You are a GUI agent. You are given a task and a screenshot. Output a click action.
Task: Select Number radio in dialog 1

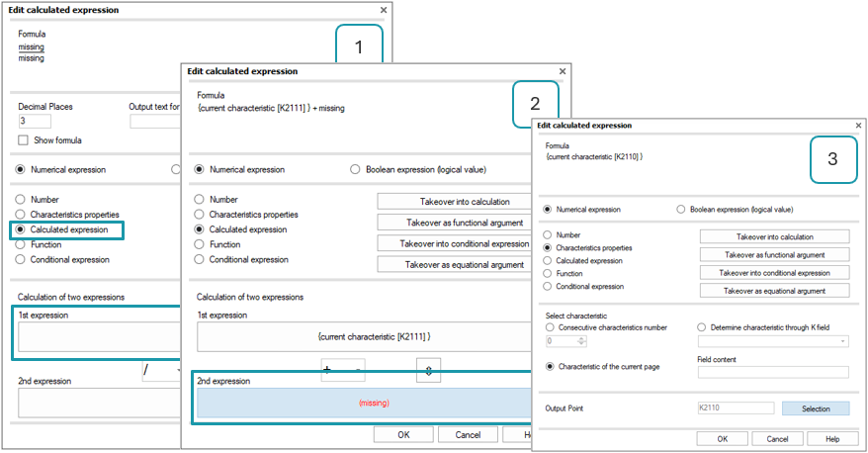tap(20, 200)
